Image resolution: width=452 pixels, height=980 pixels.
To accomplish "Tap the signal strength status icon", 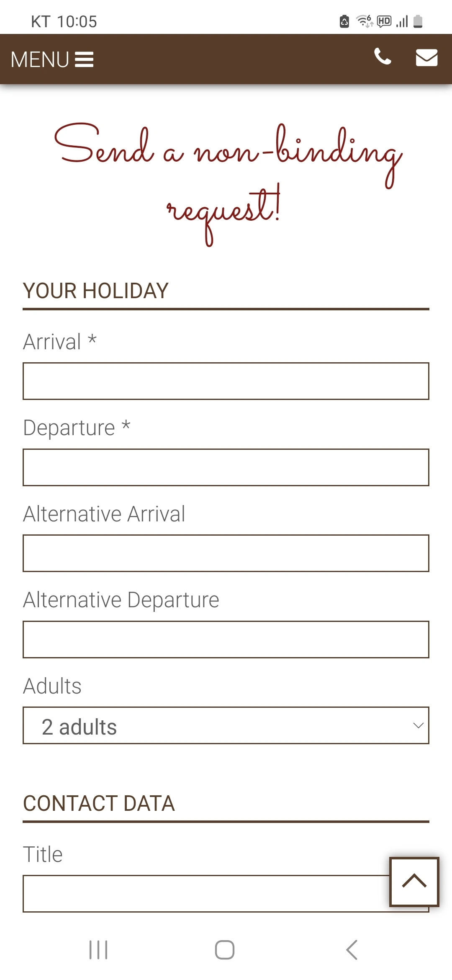I will pos(402,21).
